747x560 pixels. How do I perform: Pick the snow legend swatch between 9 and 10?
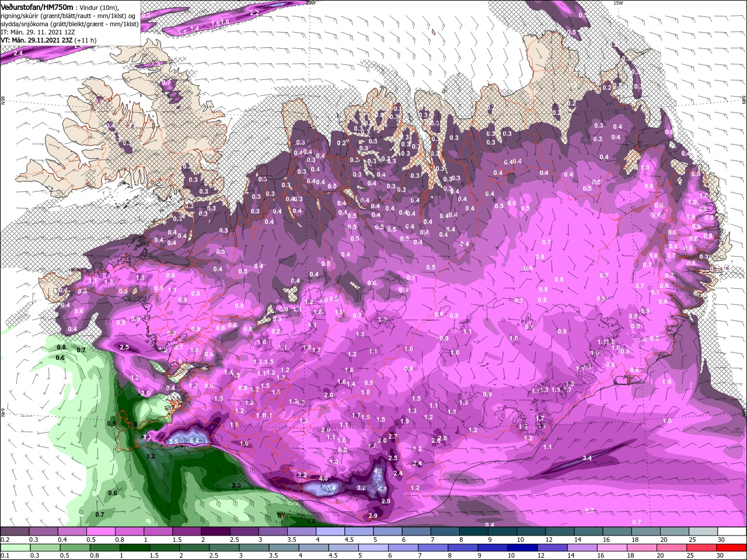click(x=502, y=531)
